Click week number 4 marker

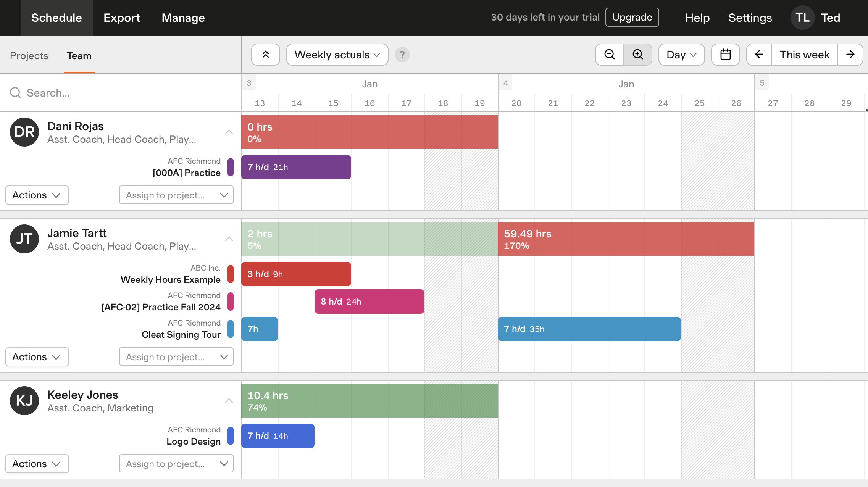[x=505, y=83]
